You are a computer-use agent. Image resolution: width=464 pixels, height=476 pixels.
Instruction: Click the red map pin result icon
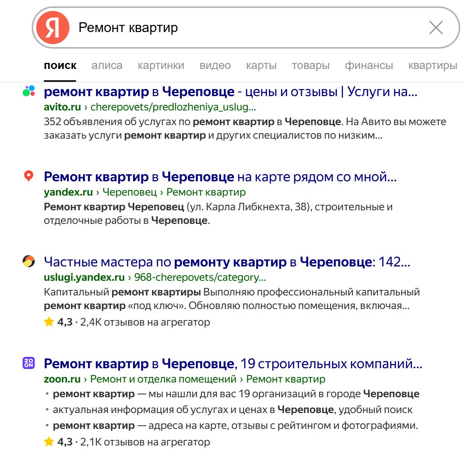(x=29, y=176)
